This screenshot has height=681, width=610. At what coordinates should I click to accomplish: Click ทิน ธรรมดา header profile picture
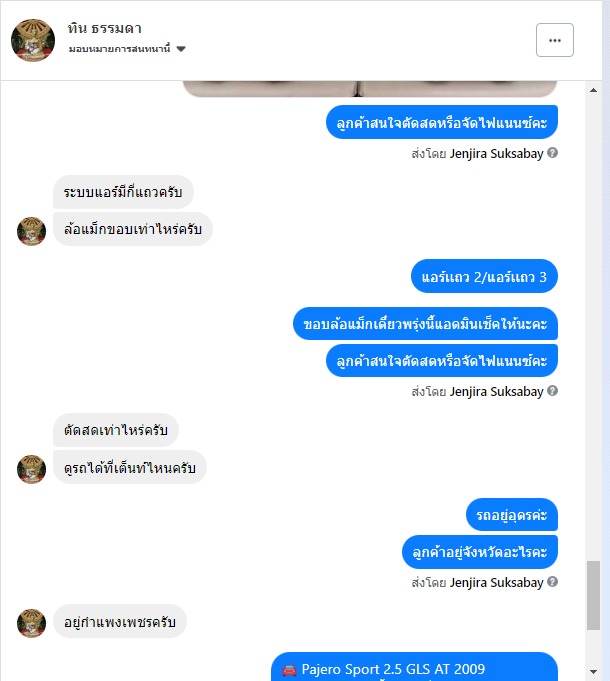[33, 40]
